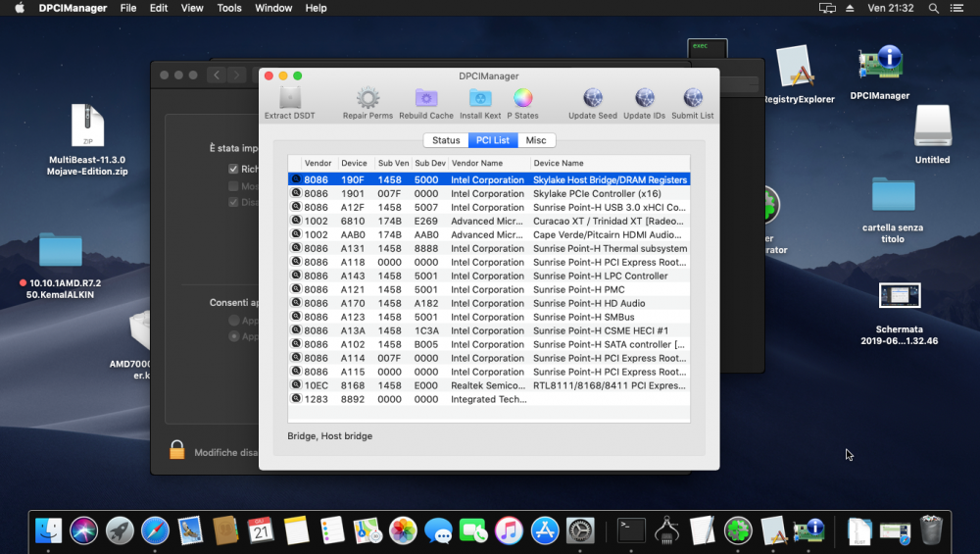Image resolution: width=980 pixels, height=554 pixels.
Task: Click the Submit List globe icon
Action: coord(693,98)
